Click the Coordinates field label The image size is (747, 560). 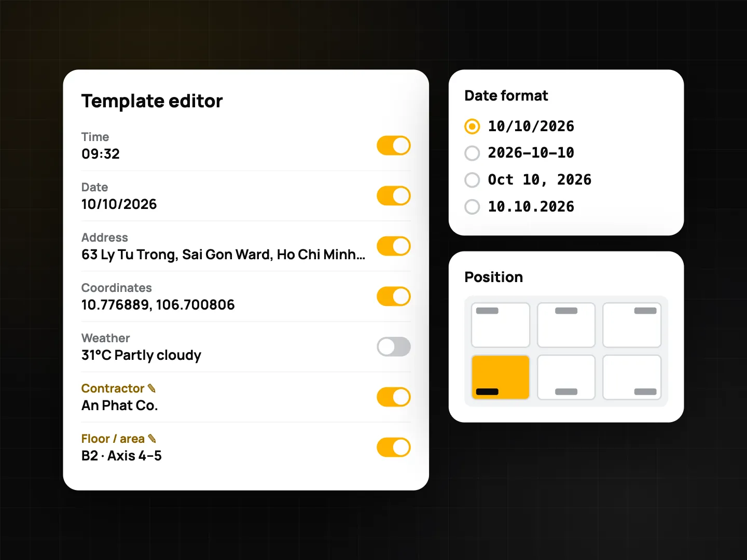click(x=117, y=288)
